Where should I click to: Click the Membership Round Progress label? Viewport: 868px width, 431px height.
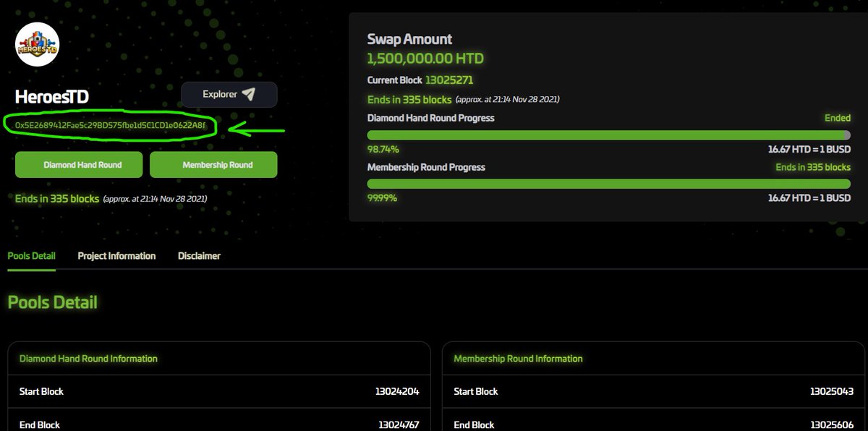point(427,167)
